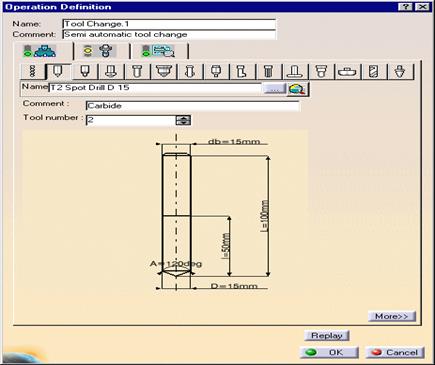Select the T-slotter tool type icon
Image resolution: width=435 pixels, height=365 pixels.
[295, 71]
